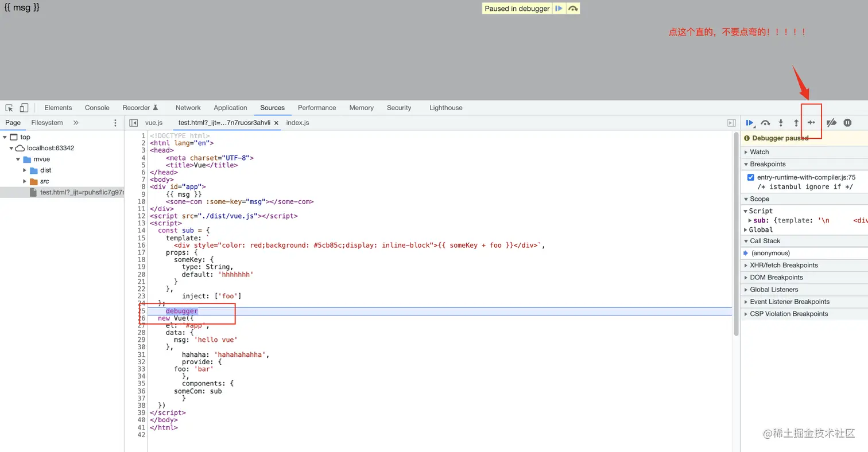Open the Lighthouse tab
Viewport: 868px width, 452px height.
click(x=446, y=108)
